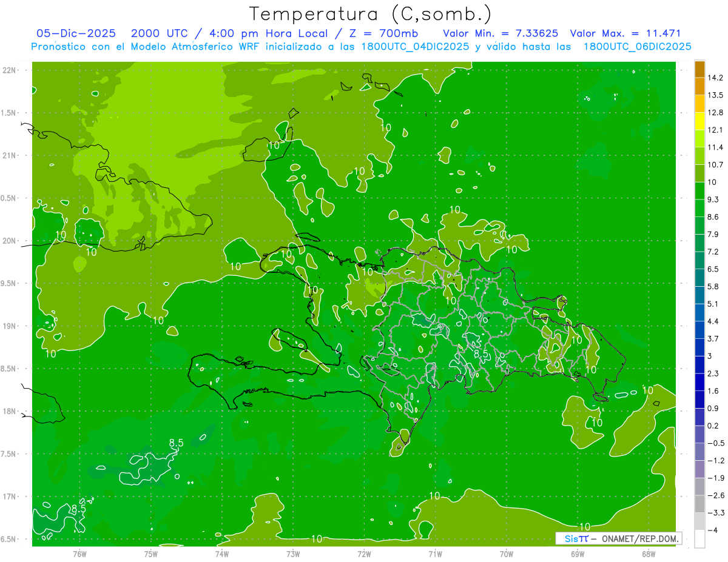
Task: Click the "14.2" colorbar label
Action: pyautogui.click(x=715, y=78)
